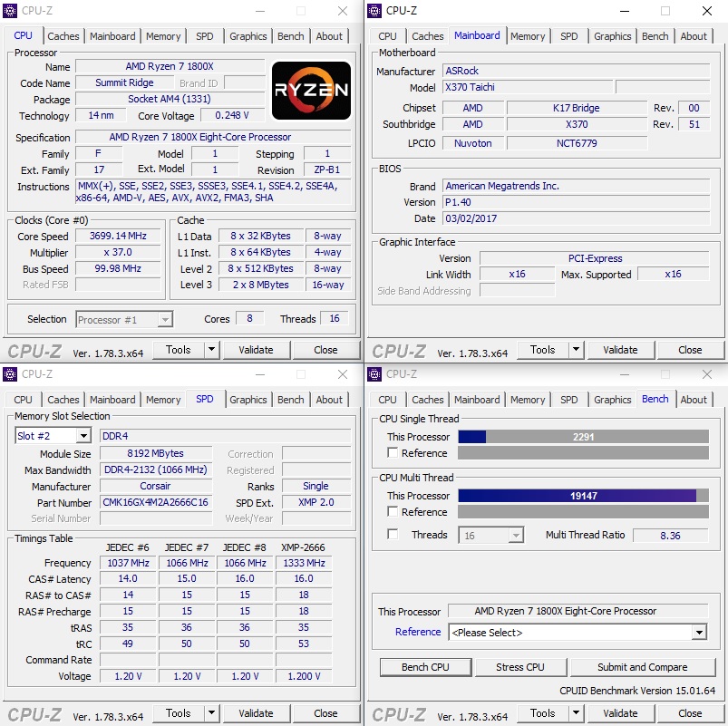The image size is (728, 726).
Task: Click the XMP-2666 frequency 1333 MHz cell
Action: (x=304, y=563)
